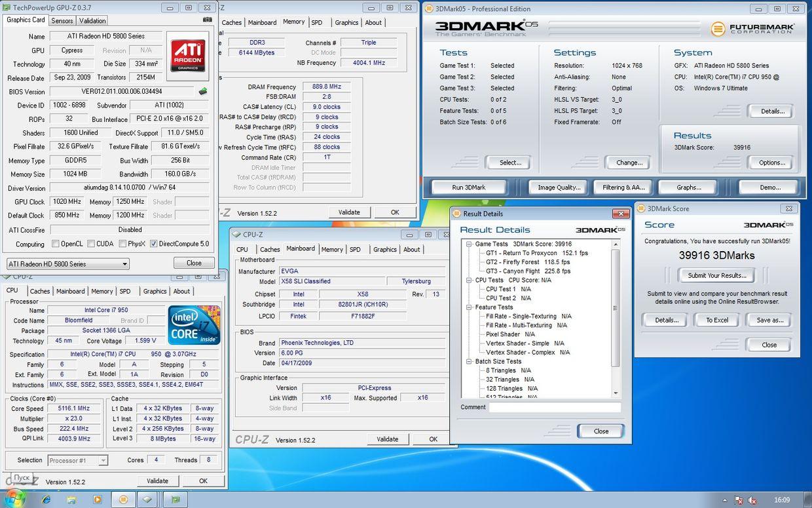Viewport: 812px width, 508px height.
Task: Switch to the Validation tab in GPU-Z
Action: (92, 20)
